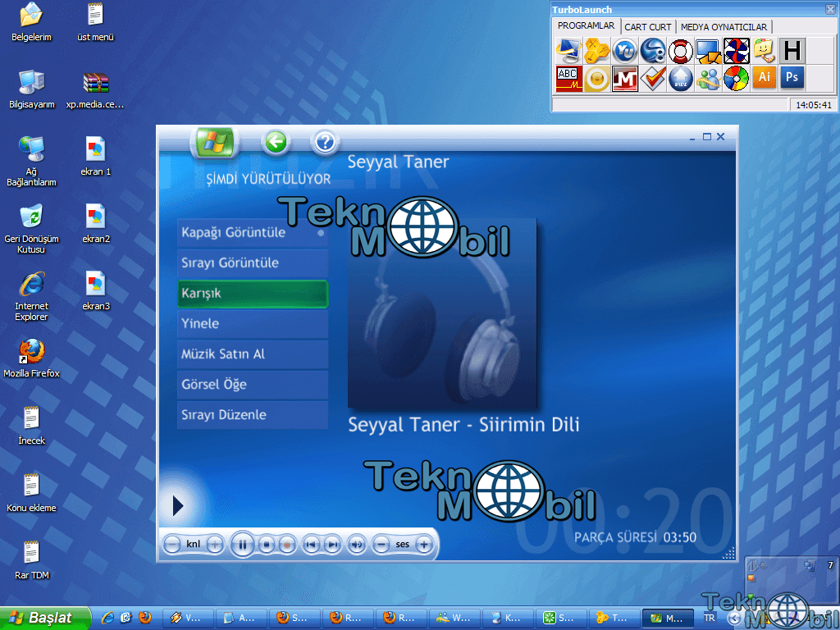Select Bilgisayarım desktop icon
840x630 pixels.
(x=31, y=89)
